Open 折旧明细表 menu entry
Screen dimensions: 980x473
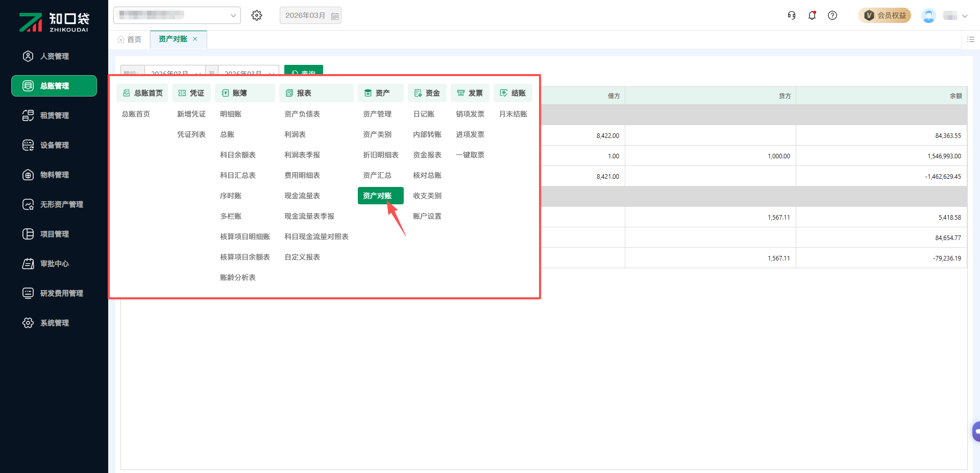[x=381, y=155]
